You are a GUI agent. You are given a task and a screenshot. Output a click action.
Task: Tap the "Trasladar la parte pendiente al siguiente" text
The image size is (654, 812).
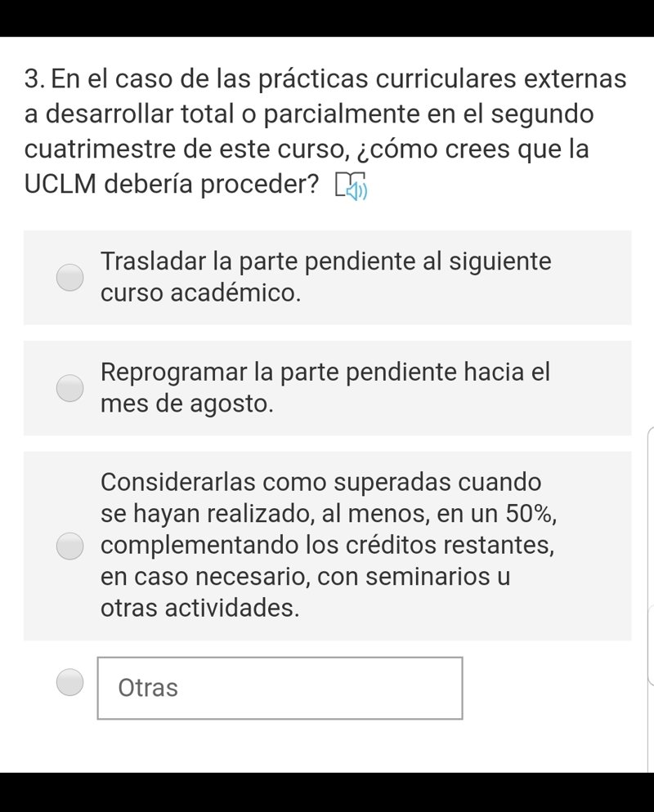pos(326,262)
